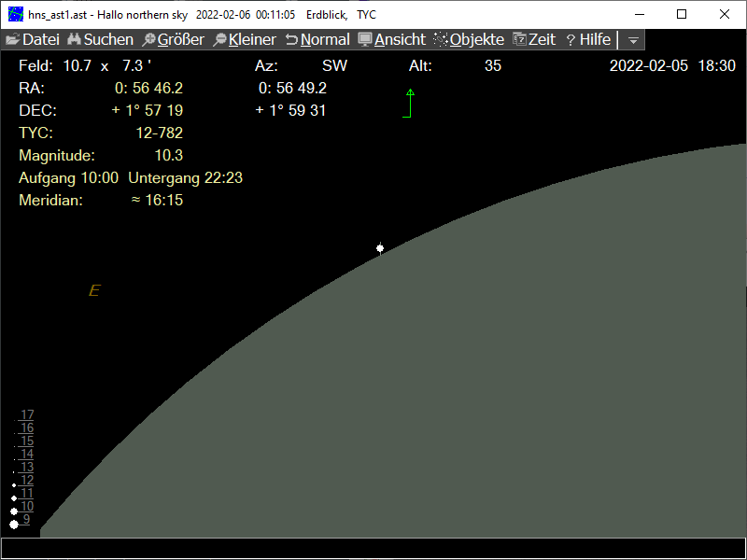The image size is (747, 560).
Task: Select magnitude limit 17 in the legend
Action: coord(27,415)
